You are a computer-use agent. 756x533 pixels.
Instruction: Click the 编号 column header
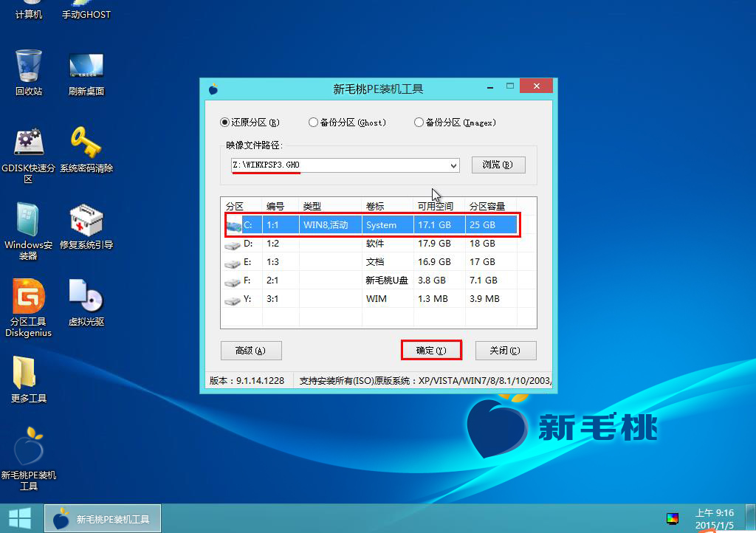tap(275, 206)
